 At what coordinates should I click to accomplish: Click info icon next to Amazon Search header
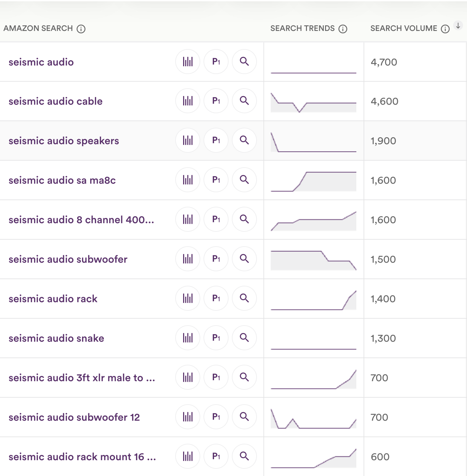pos(81,29)
